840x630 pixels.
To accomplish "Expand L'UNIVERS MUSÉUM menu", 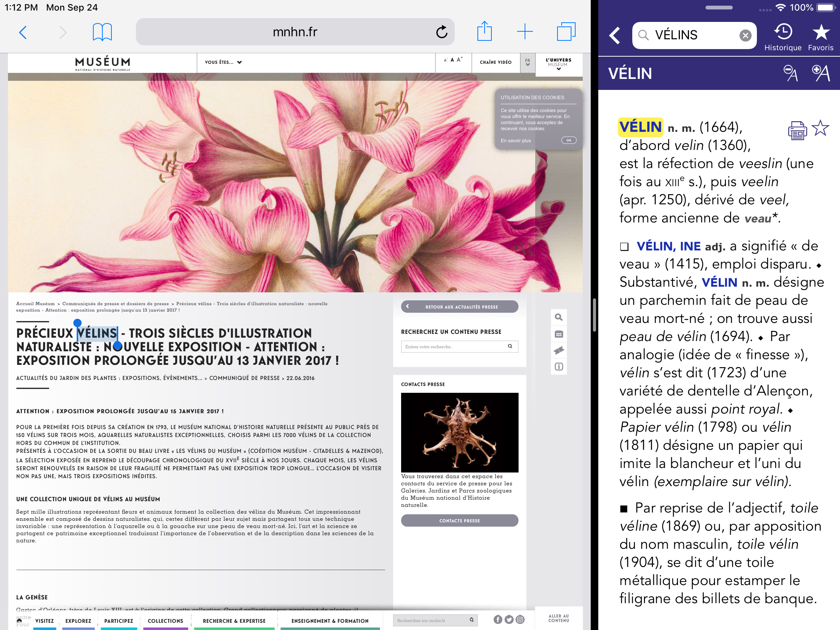I will tap(558, 64).
